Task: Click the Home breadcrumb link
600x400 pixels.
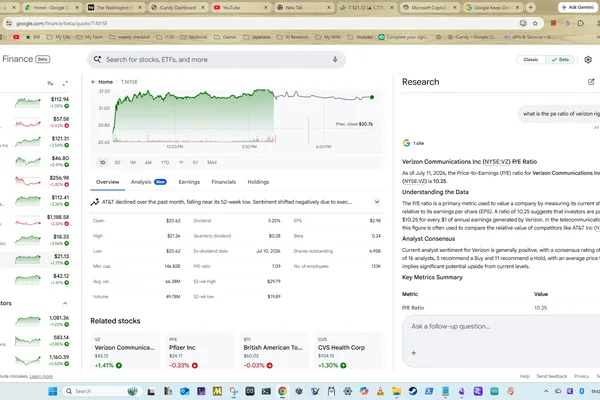Action: 106,82
